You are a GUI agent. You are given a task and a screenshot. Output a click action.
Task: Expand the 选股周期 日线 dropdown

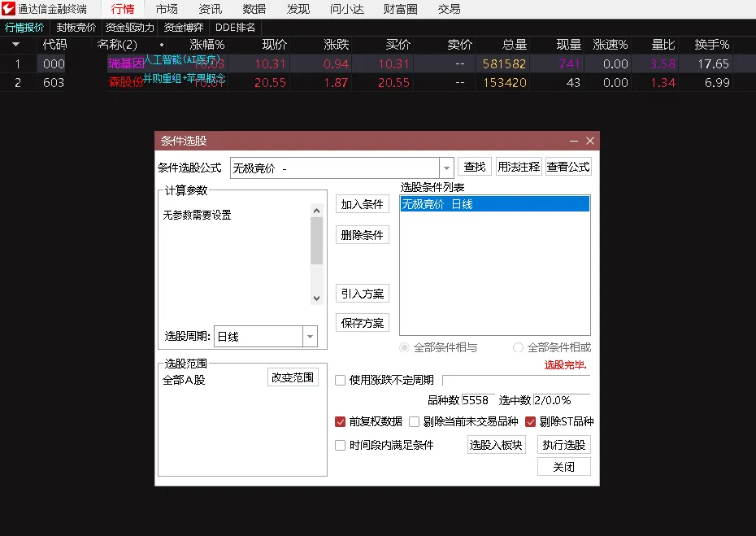(310, 336)
